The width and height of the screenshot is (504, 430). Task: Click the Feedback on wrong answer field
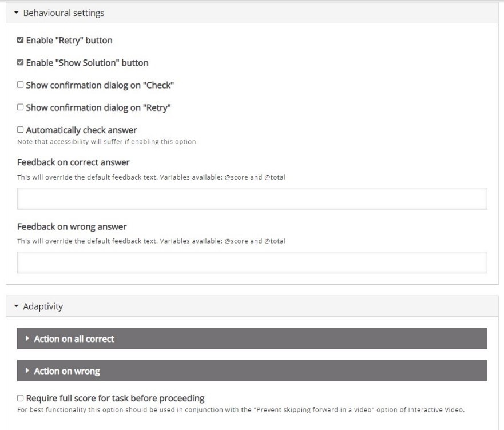coord(252,262)
